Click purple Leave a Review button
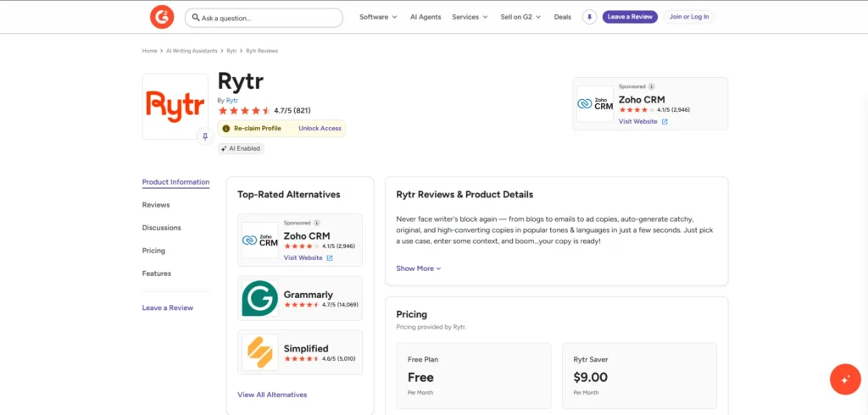 pyautogui.click(x=630, y=17)
